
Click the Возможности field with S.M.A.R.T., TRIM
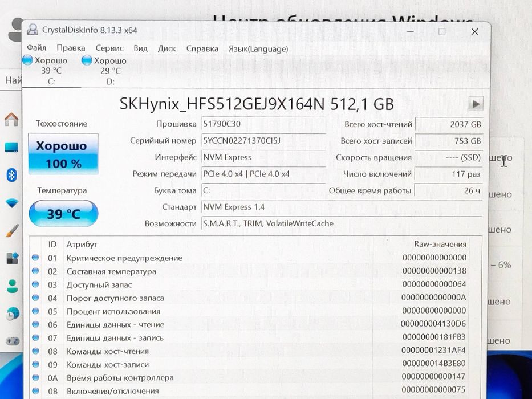(x=342, y=223)
